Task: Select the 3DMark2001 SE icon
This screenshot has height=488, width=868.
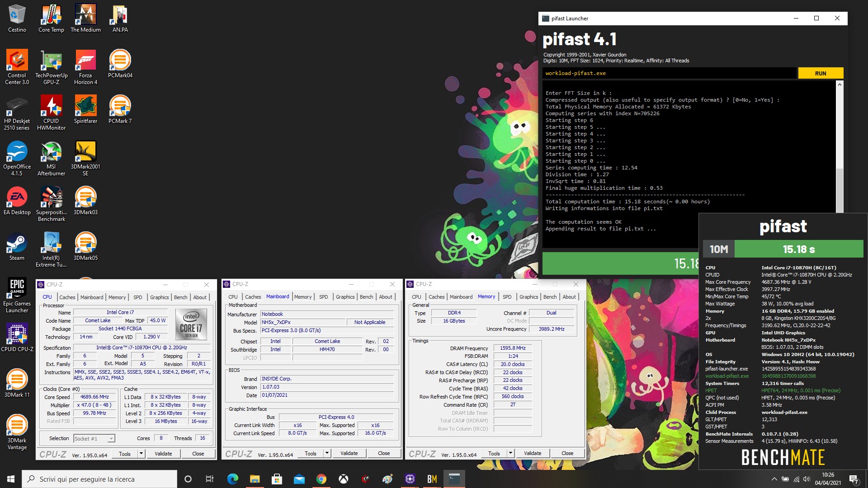Action: pos(85,158)
